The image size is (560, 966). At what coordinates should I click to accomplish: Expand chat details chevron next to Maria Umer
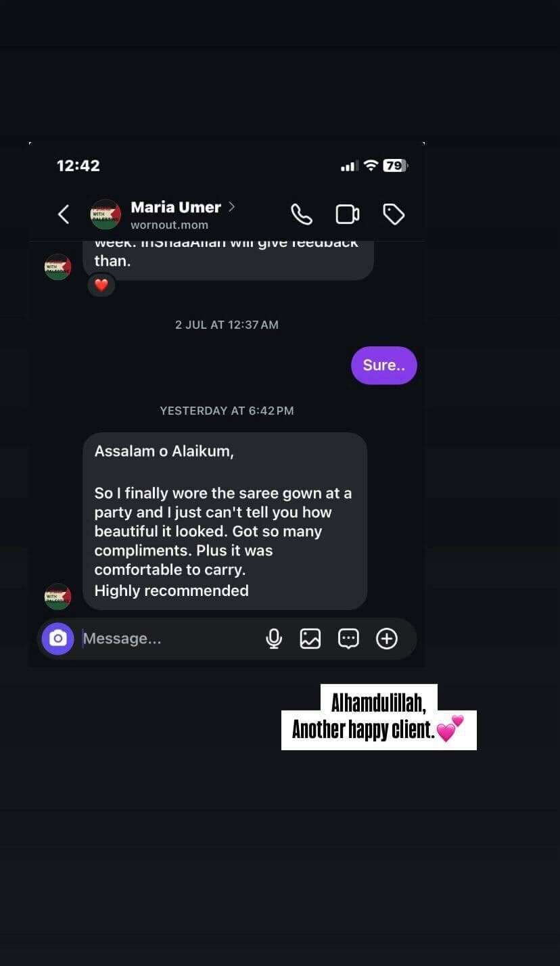[x=231, y=206]
